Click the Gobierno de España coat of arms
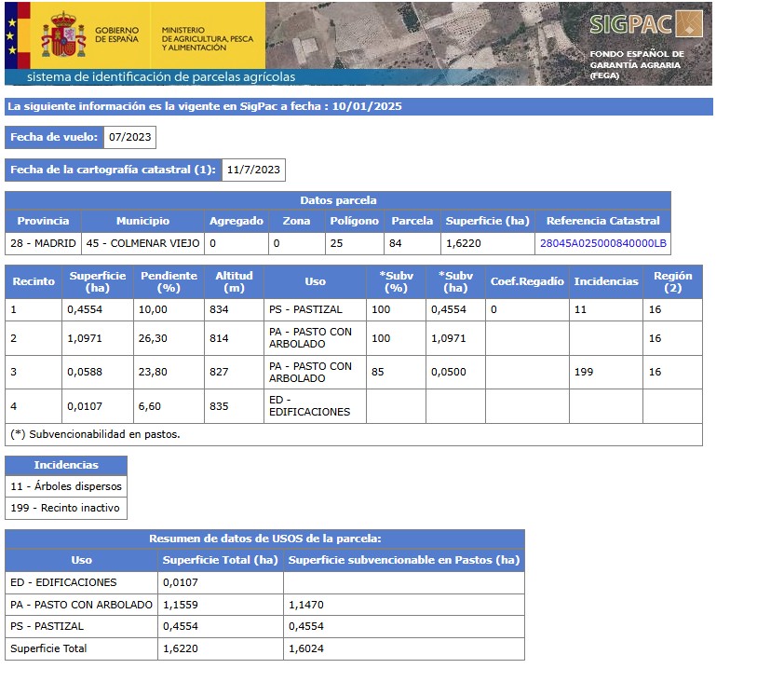This screenshot has height=682, width=784. click(x=63, y=34)
